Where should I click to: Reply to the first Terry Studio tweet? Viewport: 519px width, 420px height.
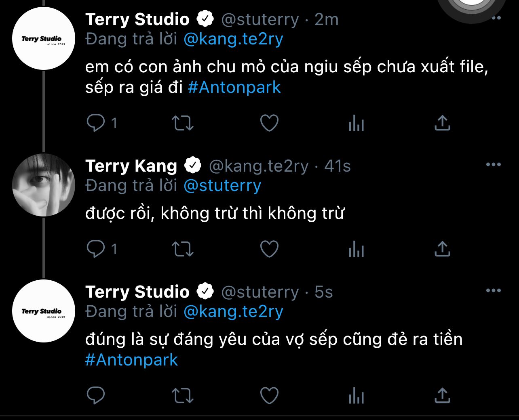[96, 123]
